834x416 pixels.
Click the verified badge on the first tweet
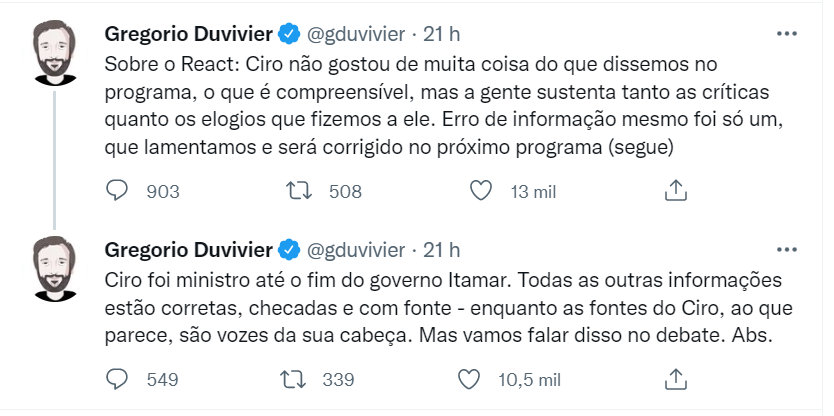pos(289,34)
